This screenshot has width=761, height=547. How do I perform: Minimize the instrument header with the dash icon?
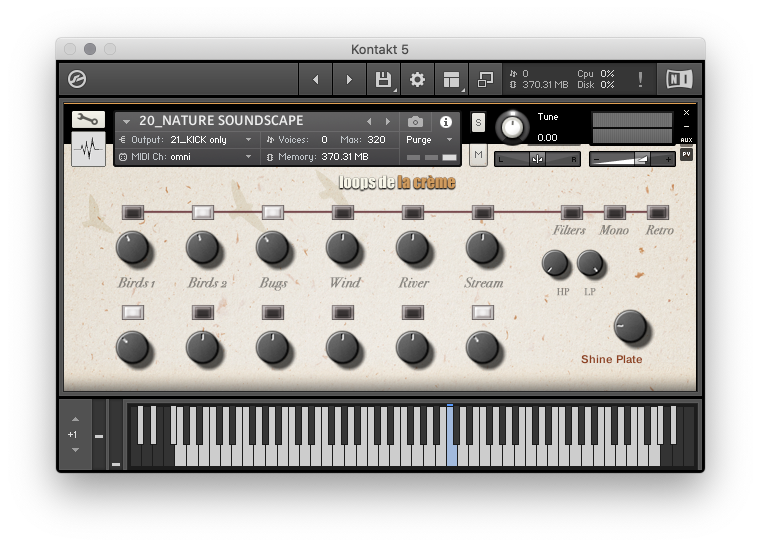(x=686, y=126)
